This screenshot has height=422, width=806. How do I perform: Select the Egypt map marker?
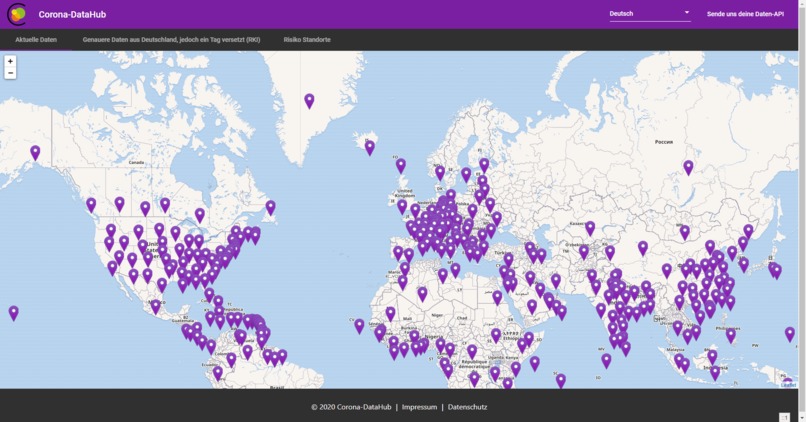(497, 297)
